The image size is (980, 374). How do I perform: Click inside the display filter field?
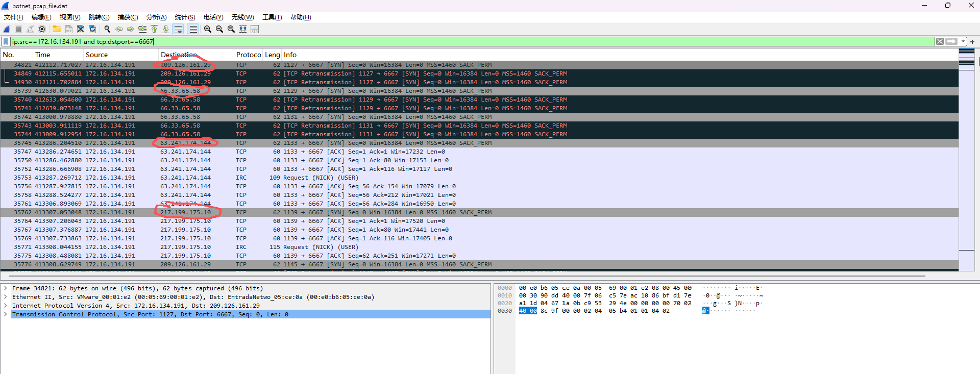point(473,41)
